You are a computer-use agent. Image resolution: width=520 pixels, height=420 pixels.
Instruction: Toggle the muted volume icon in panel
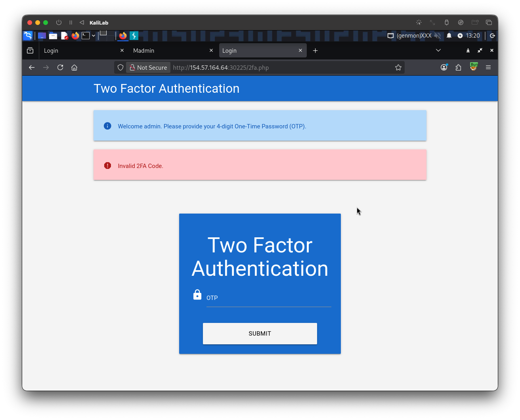point(438,36)
